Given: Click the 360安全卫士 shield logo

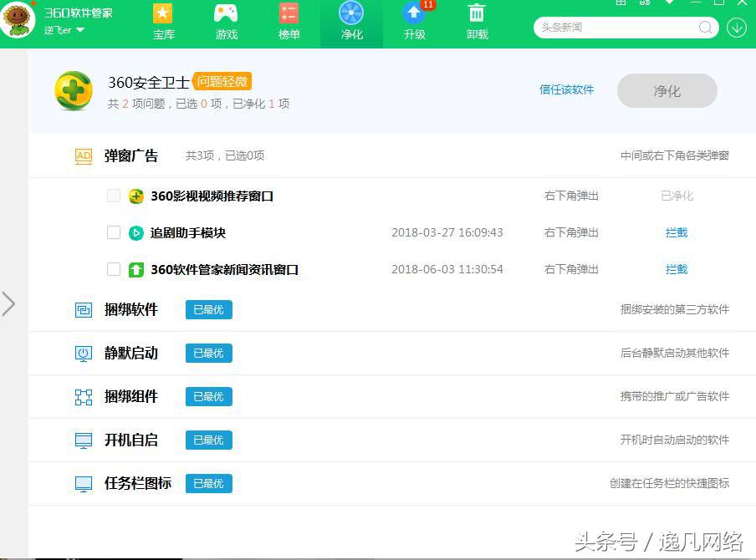Looking at the screenshot, I should point(74,90).
